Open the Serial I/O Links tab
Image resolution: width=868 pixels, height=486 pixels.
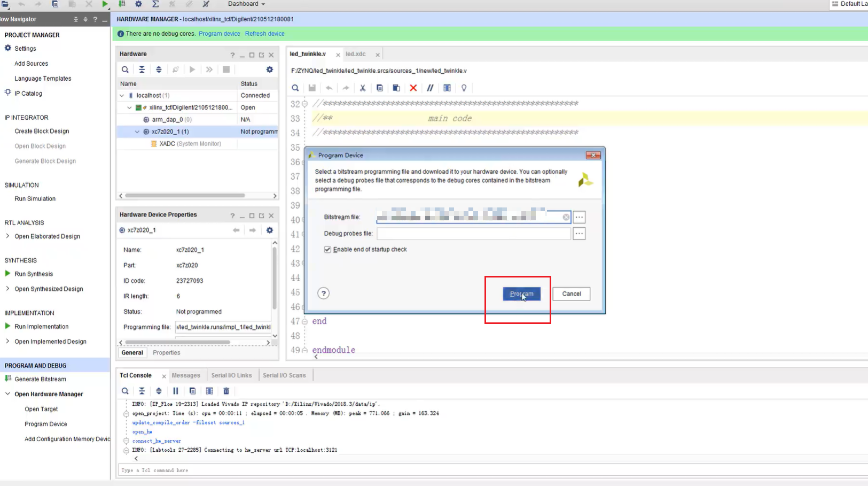[231, 375]
